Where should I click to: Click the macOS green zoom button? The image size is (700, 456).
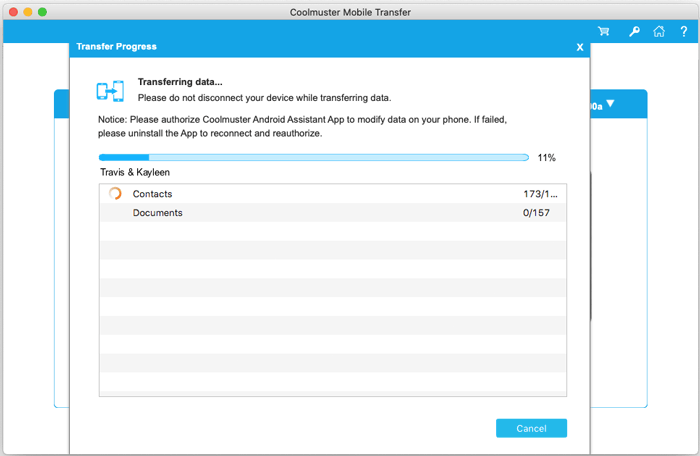coord(42,12)
